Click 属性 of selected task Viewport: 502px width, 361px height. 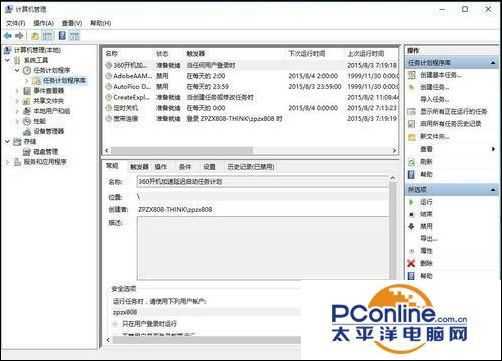click(x=426, y=251)
